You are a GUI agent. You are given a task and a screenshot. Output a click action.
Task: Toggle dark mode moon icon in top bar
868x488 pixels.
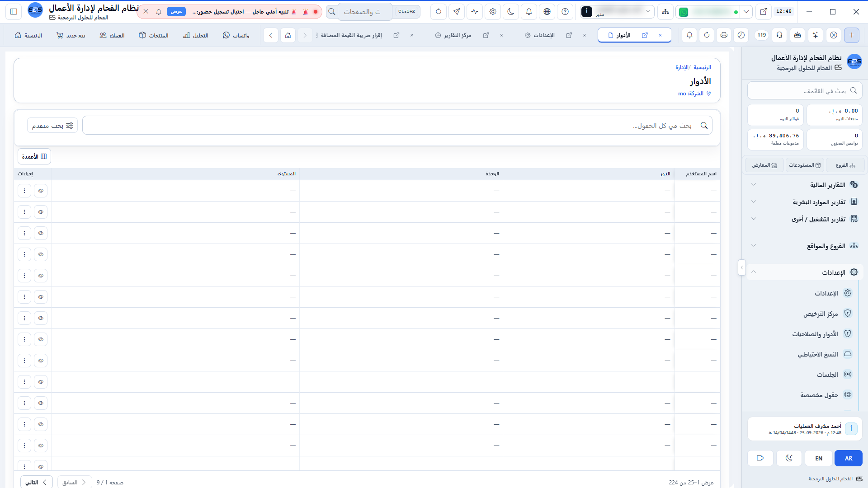pos(511,12)
